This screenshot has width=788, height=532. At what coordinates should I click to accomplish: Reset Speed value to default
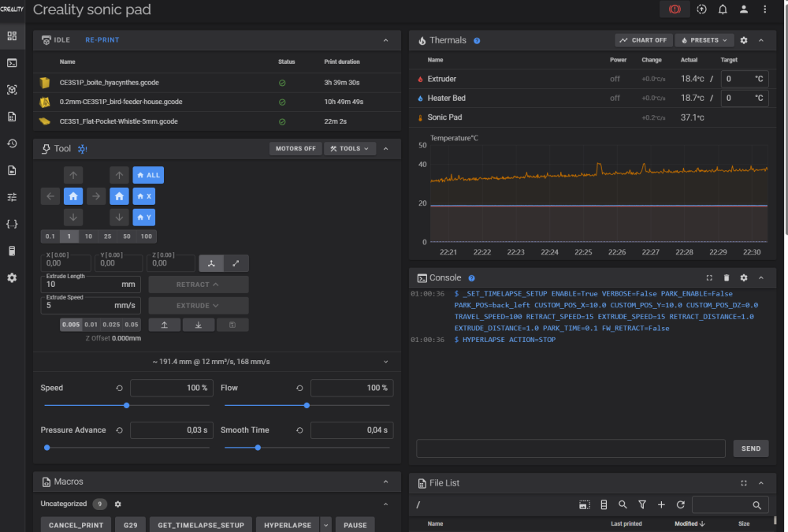119,388
